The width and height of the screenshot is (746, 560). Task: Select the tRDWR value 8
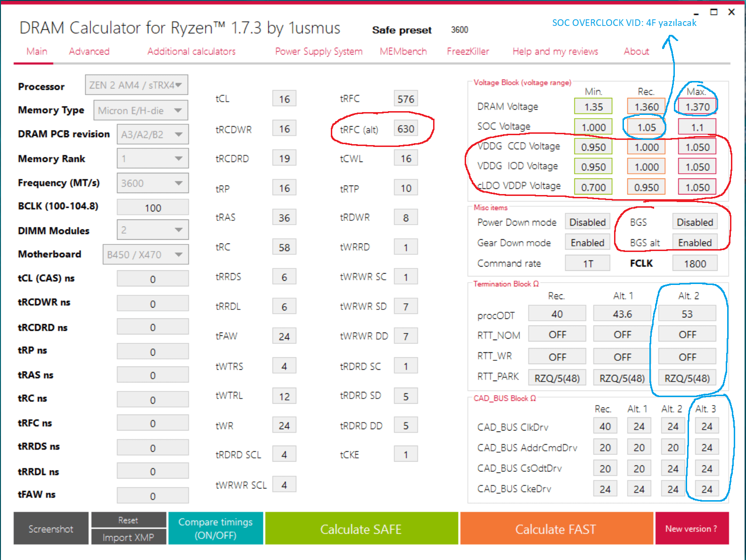[406, 218]
